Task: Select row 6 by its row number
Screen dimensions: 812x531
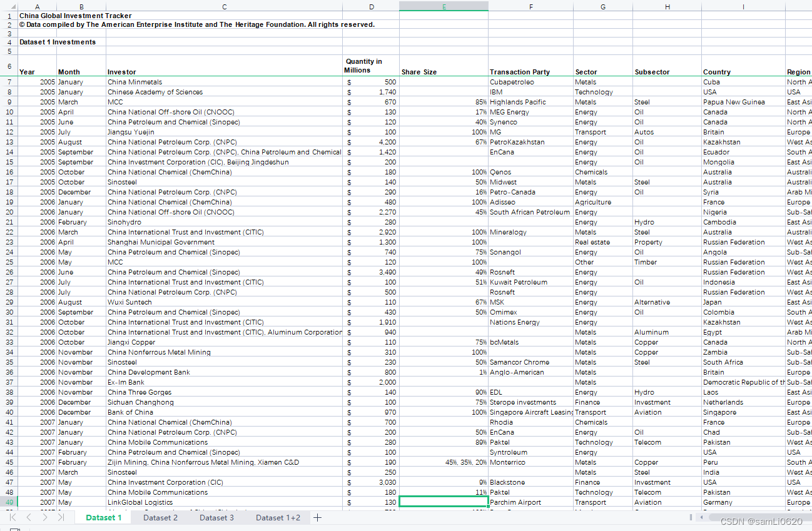Action: point(9,66)
